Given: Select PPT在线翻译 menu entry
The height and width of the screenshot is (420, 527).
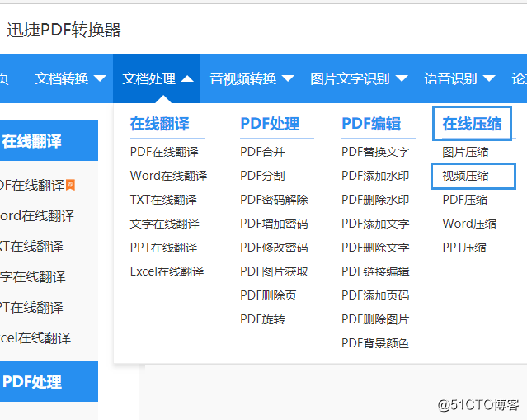Looking at the screenshot, I should coord(163,248).
